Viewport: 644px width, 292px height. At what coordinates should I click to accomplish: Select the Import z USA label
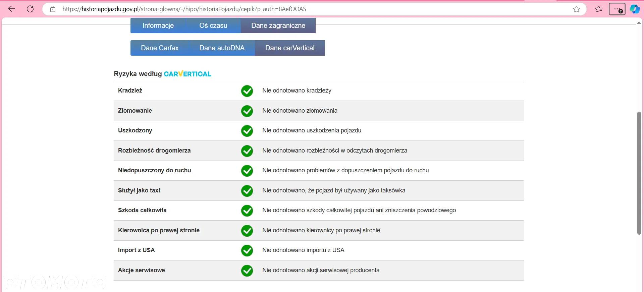click(136, 250)
